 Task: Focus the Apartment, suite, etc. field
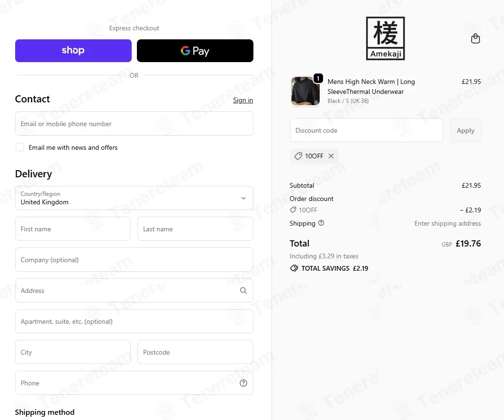pyautogui.click(x=134, y=321)
